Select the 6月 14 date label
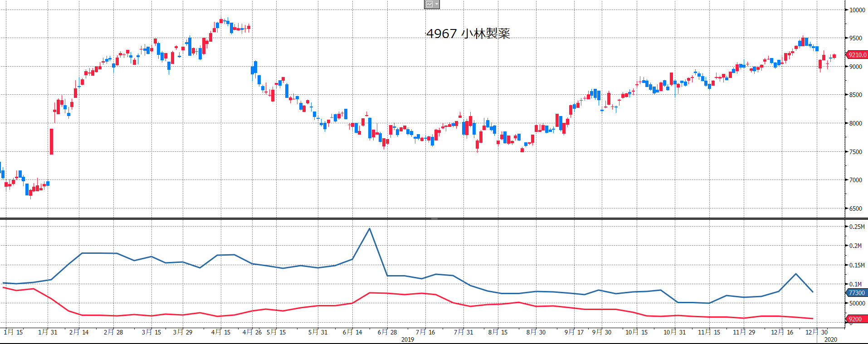 (352, 332)
